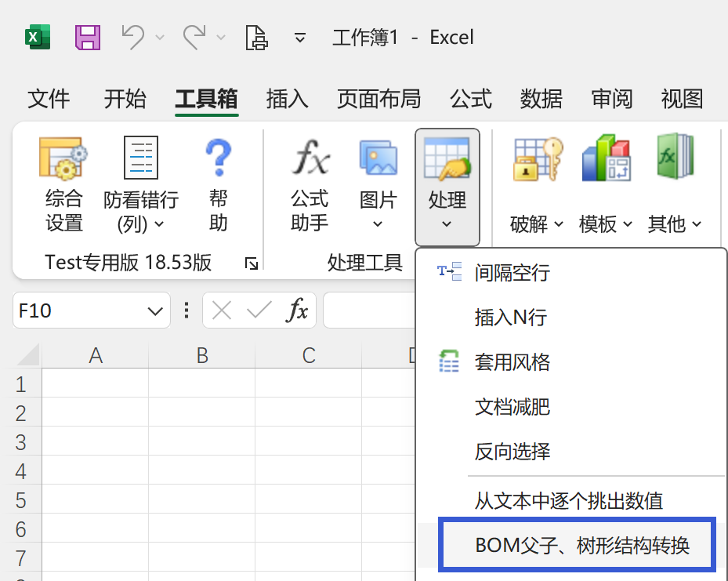Switch to the 插入 ribbon tab
This screenshot has width=728, height=581.
[x=287, y=99]
